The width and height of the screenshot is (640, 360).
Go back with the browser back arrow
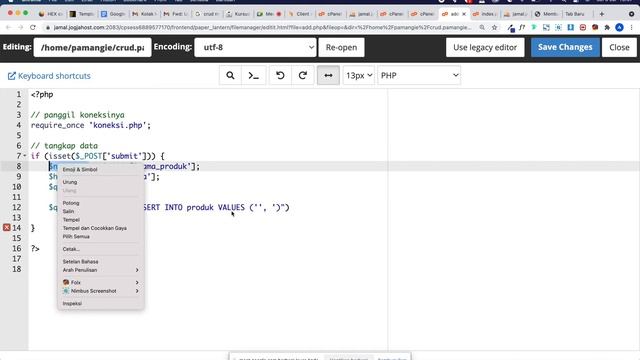click(8, 27)
